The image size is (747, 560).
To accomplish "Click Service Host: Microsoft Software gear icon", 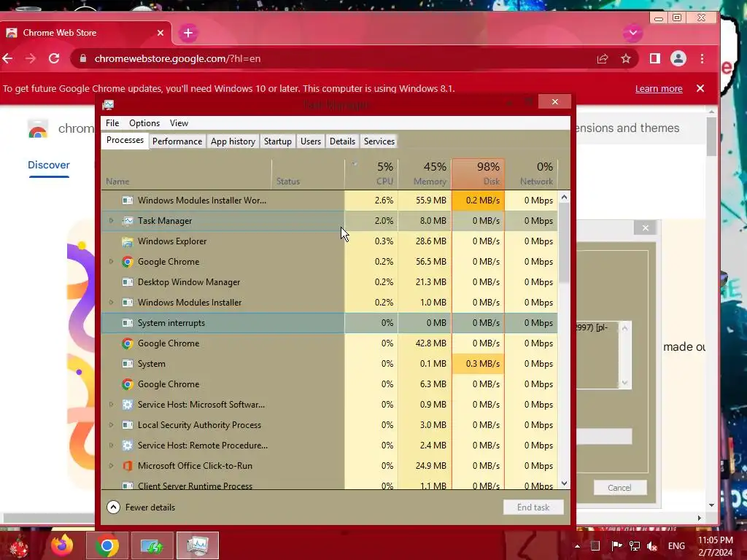I will pos(127,404).
